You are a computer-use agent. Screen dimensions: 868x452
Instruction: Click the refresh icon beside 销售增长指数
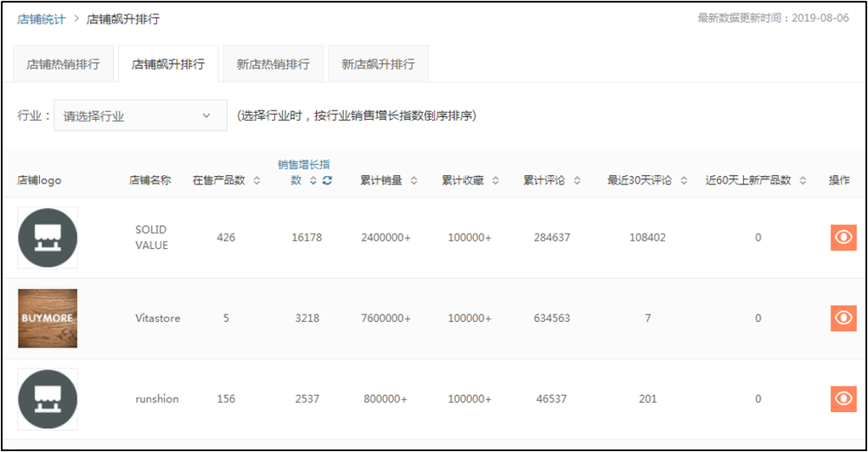pyautogui.click(x=327, y=180)
